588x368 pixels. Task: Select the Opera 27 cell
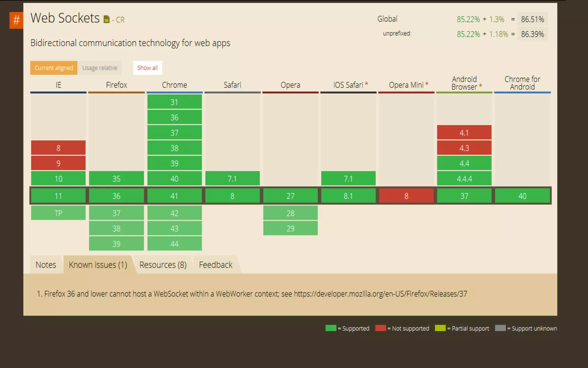290,196
